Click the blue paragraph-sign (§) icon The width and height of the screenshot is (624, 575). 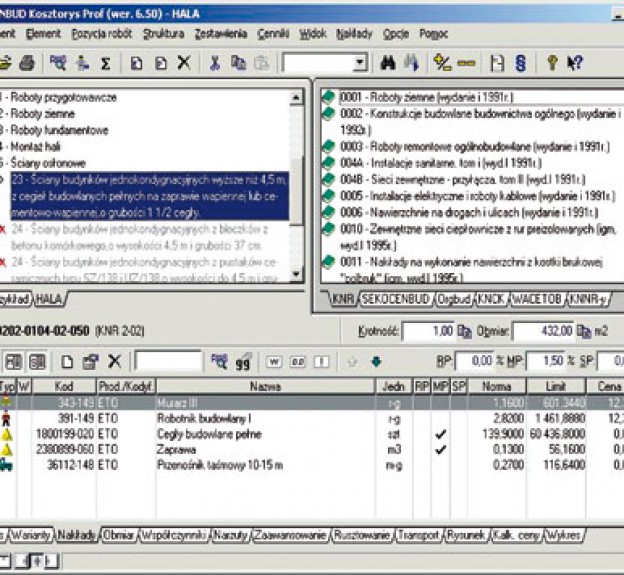click(x=521, y=63)
